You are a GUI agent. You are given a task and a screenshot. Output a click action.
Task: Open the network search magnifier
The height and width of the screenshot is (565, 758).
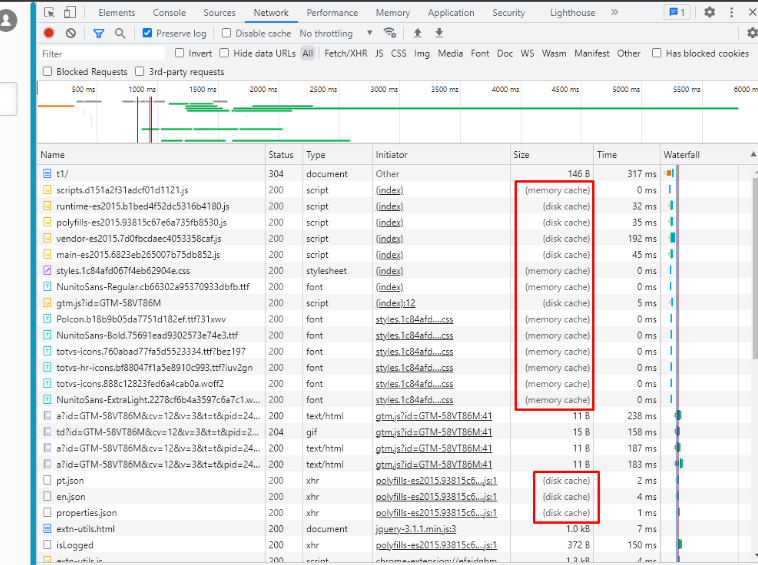coord(120,33)
